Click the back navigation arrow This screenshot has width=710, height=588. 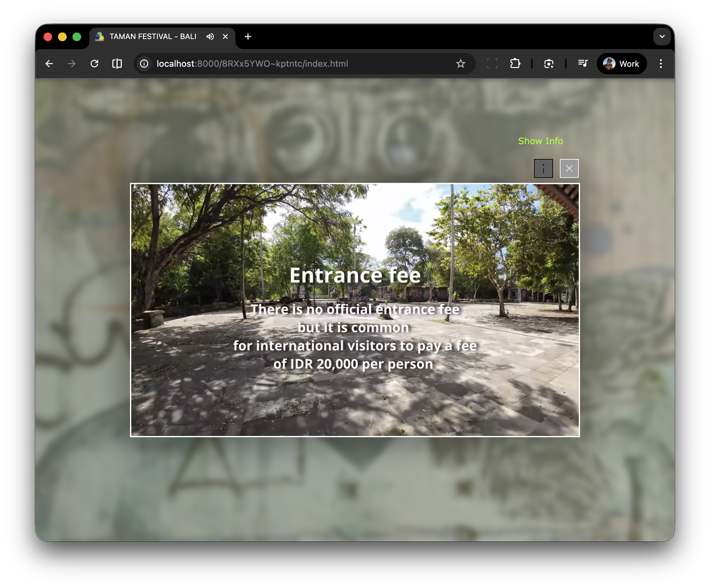[x=49, y=64]
